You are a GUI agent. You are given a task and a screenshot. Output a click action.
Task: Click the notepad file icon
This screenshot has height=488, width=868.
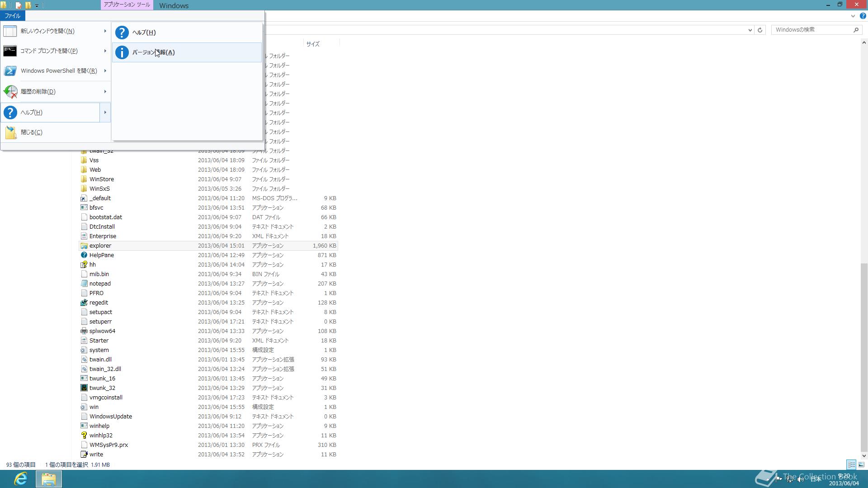click(84, 284)
